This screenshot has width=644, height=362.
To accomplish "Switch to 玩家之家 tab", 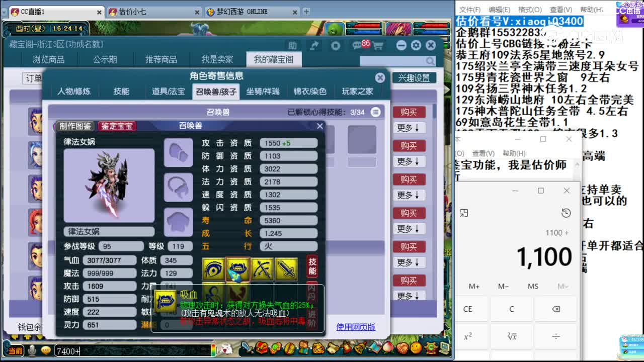I will [358, 92].
